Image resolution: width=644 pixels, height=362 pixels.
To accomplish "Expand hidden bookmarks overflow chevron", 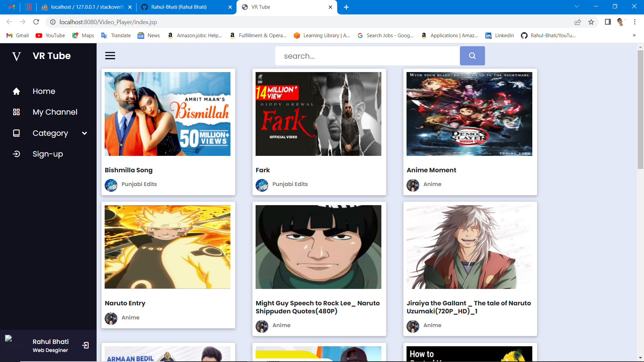I will tap(634, 35).
